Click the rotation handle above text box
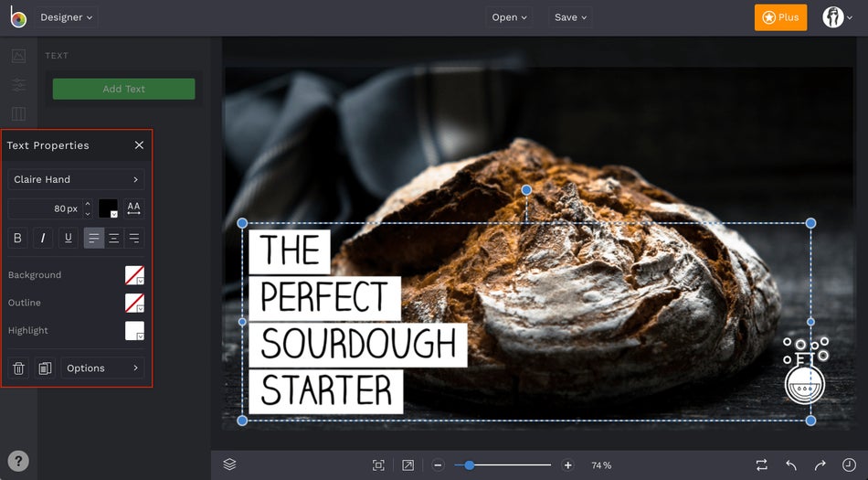 pyautogui.click(x=526, y=190)
